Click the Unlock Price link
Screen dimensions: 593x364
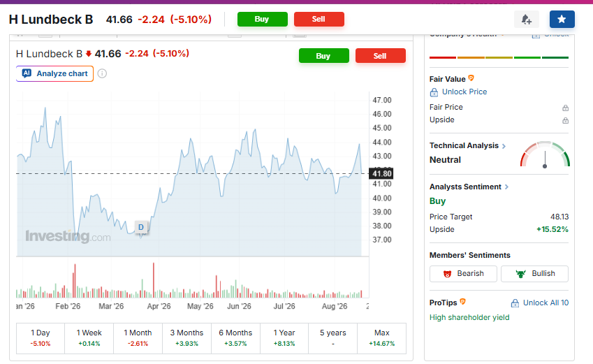click(x=464, y=92)
